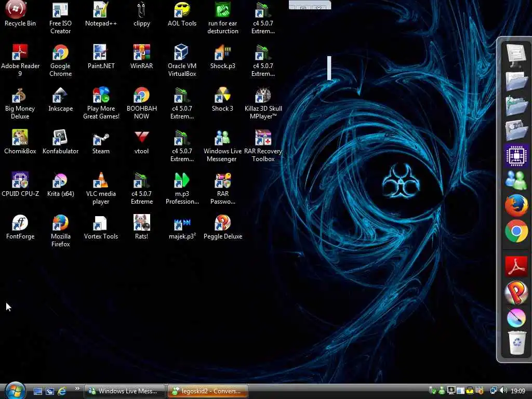Launch Peggle Deluxe desktop shortcut
This screenshot has height=399, width=532.
pyautogui.click(x=222, y=227)
